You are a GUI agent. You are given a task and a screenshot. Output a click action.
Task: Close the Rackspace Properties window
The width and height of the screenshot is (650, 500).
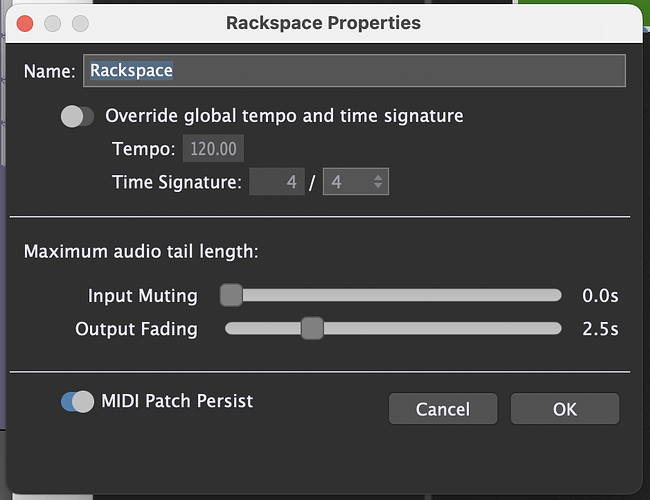[x=25, y=23]
